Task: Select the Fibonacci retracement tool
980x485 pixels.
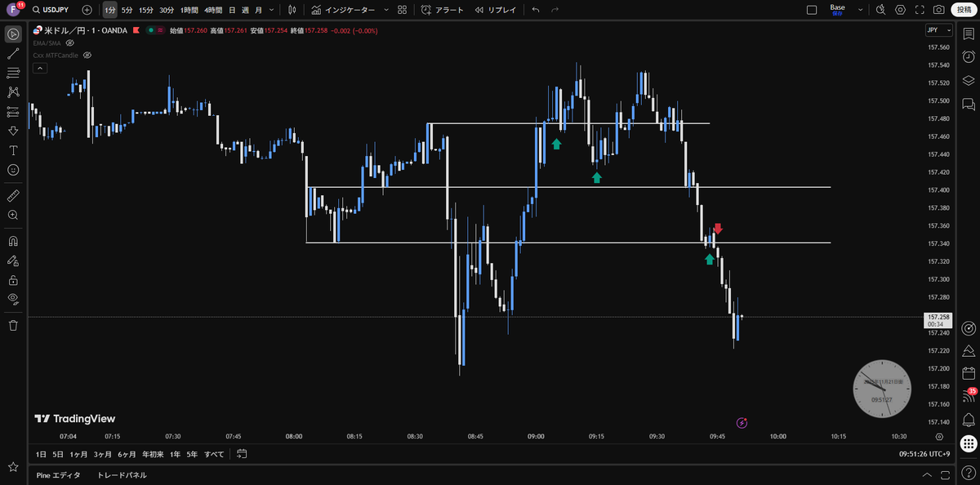Action: click(13, 73)
